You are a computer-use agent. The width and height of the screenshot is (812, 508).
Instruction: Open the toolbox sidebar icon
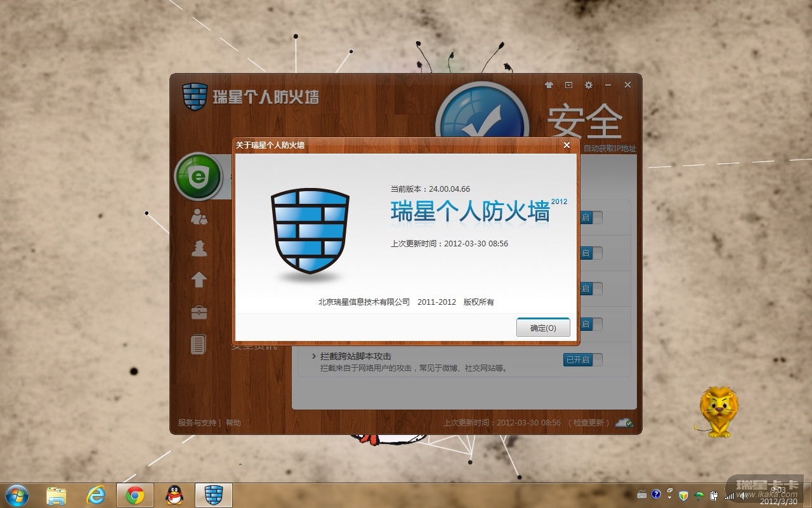click(199, 312)
